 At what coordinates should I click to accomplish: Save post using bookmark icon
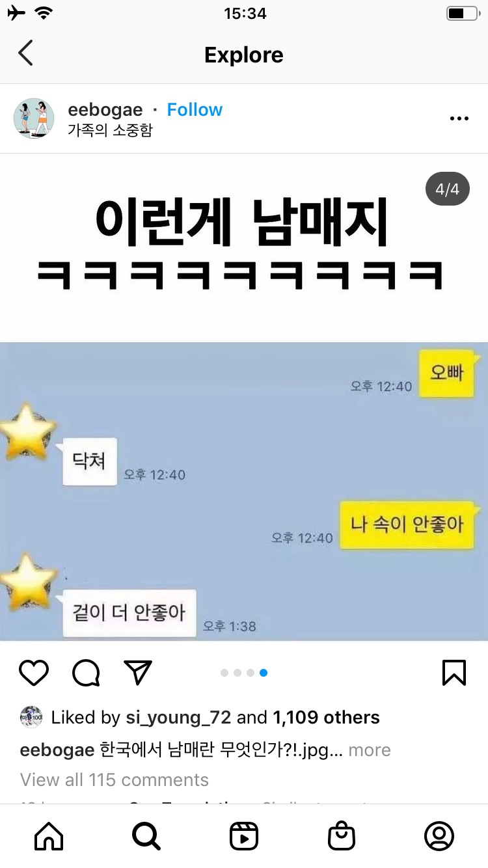[454, 673]
